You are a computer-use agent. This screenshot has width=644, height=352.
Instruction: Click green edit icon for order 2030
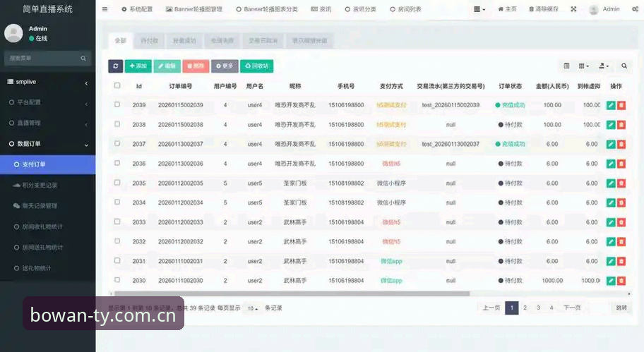pos(611,281)
